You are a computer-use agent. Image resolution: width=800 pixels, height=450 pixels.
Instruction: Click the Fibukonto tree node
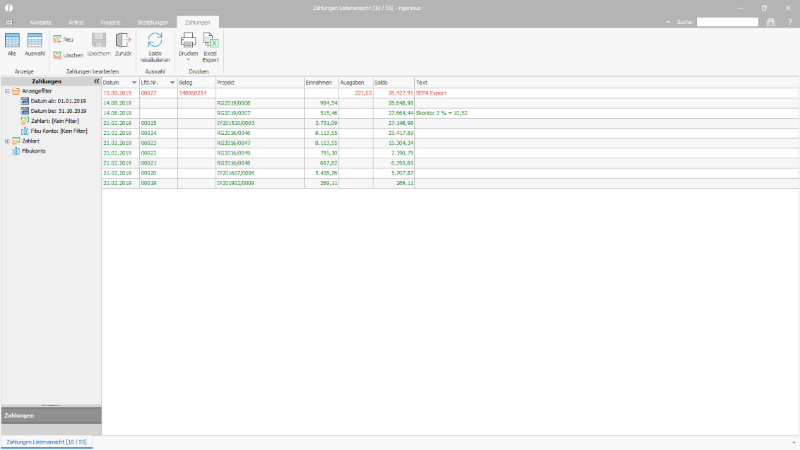[x=29, y=151]
